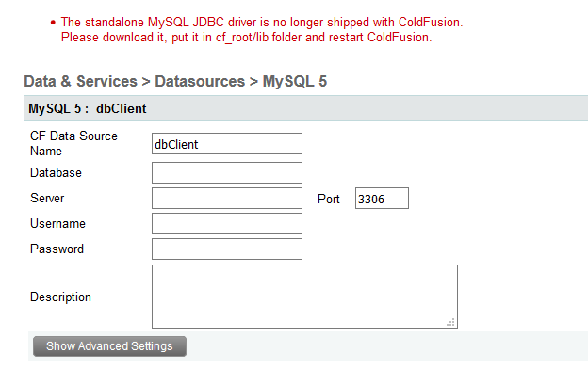Screen dimensions: 588x385
Task: Click the CF Data Source Name label
Action: pos(73,143)
